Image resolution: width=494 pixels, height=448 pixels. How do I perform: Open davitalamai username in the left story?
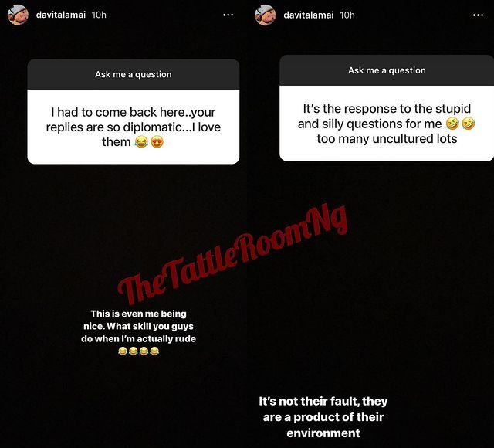[61, 15]
